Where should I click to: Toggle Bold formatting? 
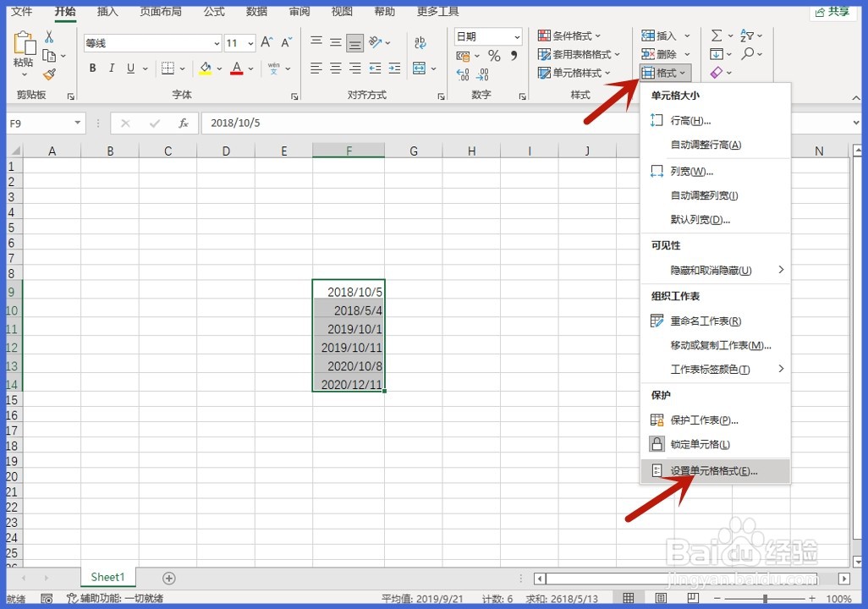tap(92, 69)
